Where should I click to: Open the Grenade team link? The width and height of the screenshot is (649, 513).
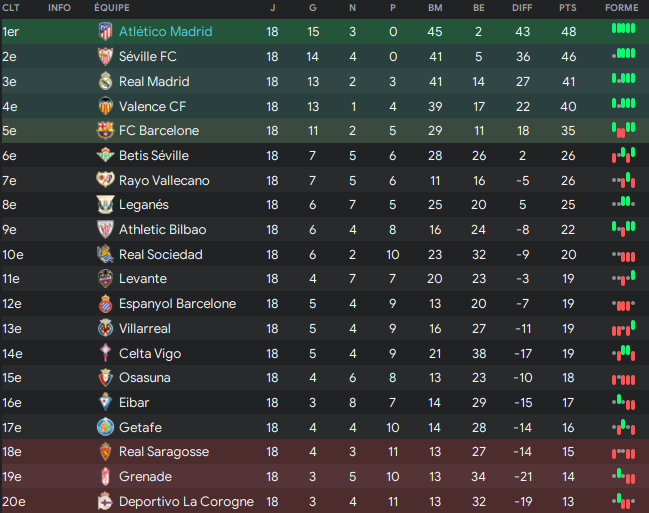click(145, 476)
